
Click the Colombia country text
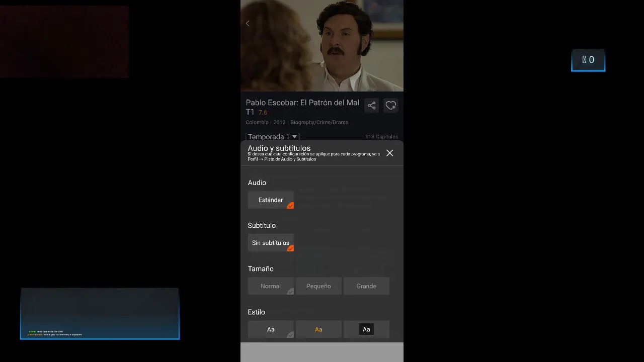tap(257, 122)
